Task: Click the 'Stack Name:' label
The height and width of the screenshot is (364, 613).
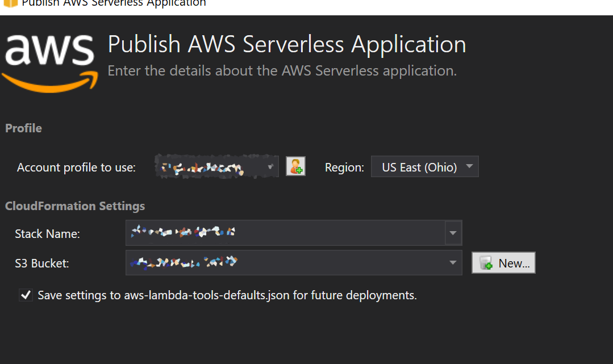Action: [48, 233]
